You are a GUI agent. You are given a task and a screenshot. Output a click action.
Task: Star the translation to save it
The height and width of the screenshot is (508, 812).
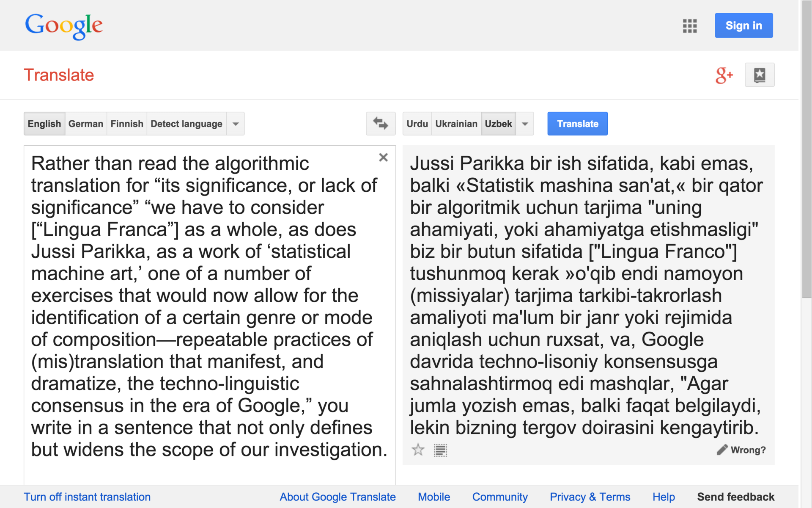tap(418, 450)
